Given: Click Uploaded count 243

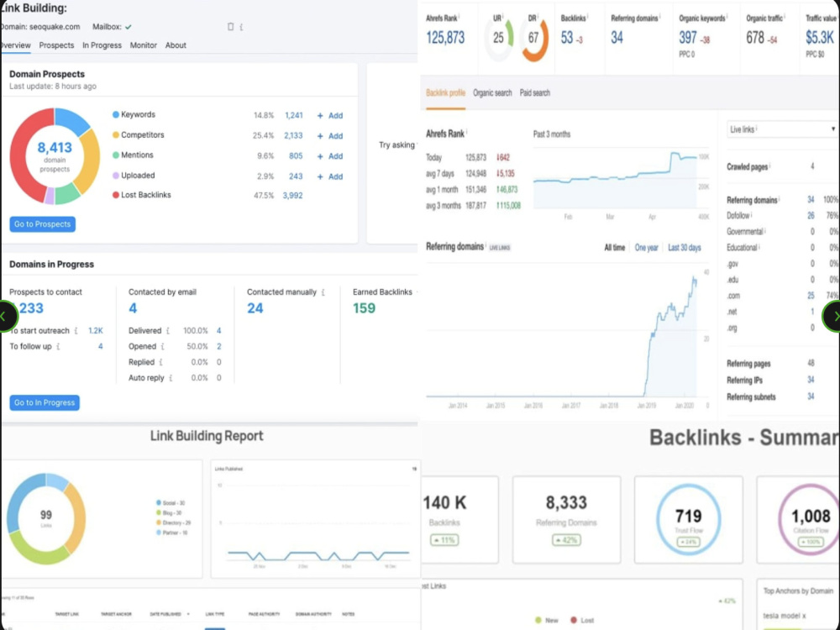Looking at the screenshot, I should tap(296, 176).
